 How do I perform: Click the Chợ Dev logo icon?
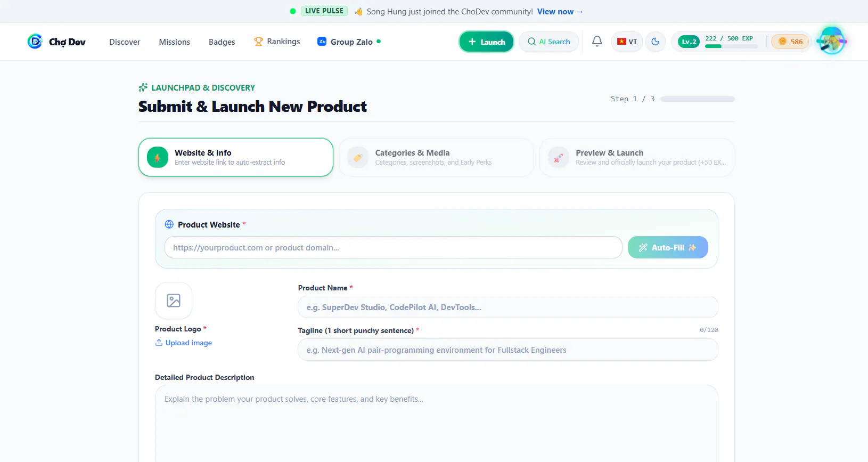coord(35,42)
